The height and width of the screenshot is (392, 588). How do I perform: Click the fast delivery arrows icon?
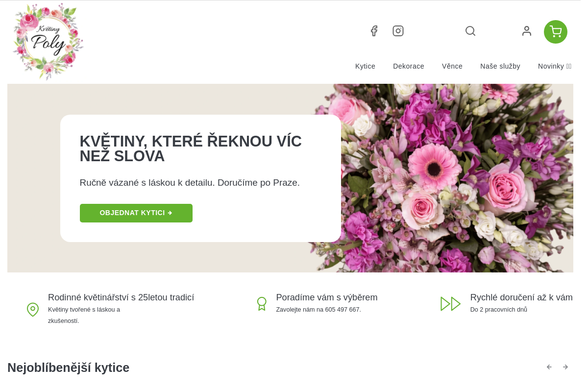(450, 304)
